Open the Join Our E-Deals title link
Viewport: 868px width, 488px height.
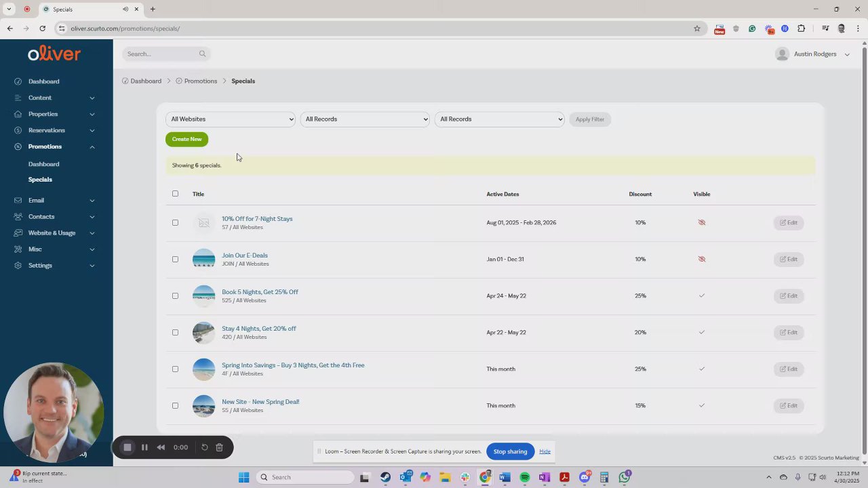[245, 256]
